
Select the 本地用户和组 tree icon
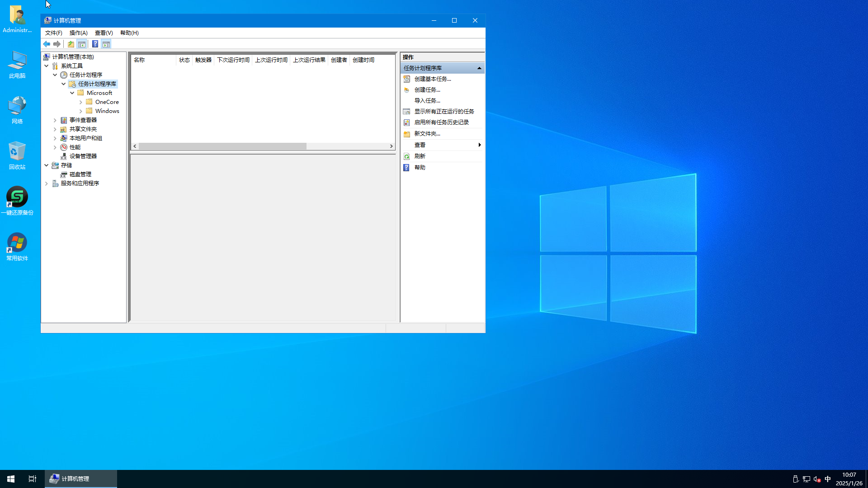pos(64,138)
